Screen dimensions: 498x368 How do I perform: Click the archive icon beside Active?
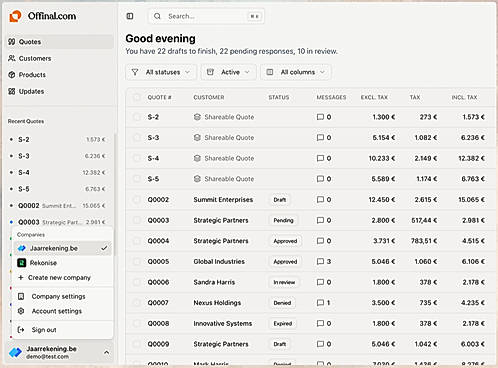[x=210, y=72]
